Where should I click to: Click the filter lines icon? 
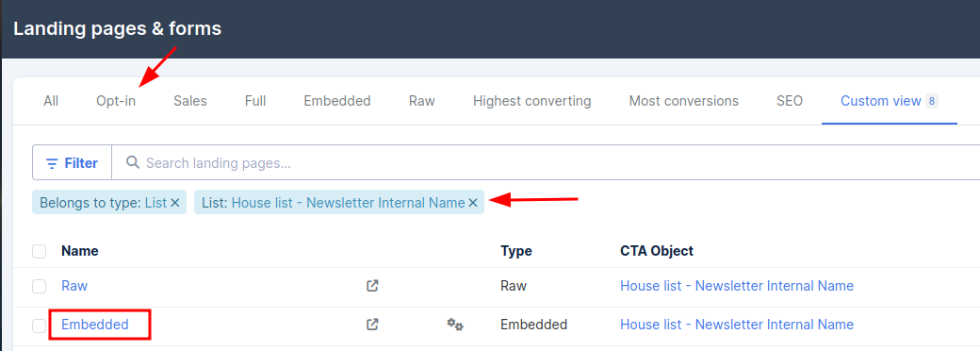point(52,163)
